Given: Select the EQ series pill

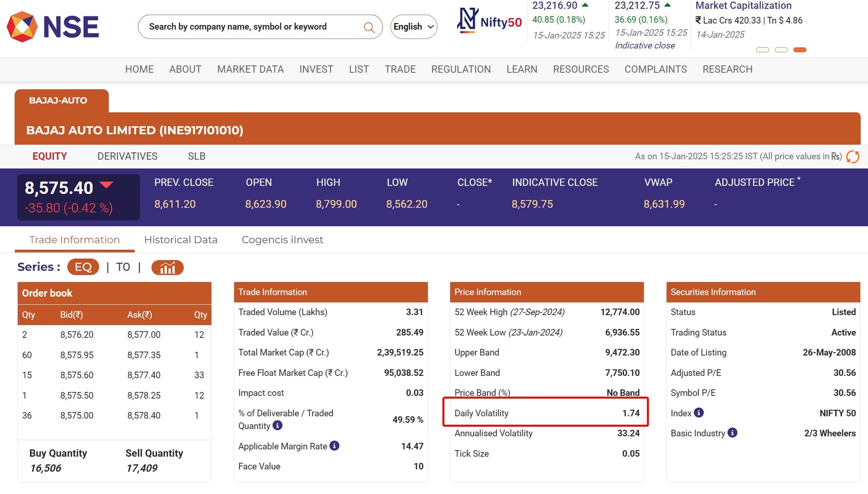Looking at the screenshot, I should [83, 267].
